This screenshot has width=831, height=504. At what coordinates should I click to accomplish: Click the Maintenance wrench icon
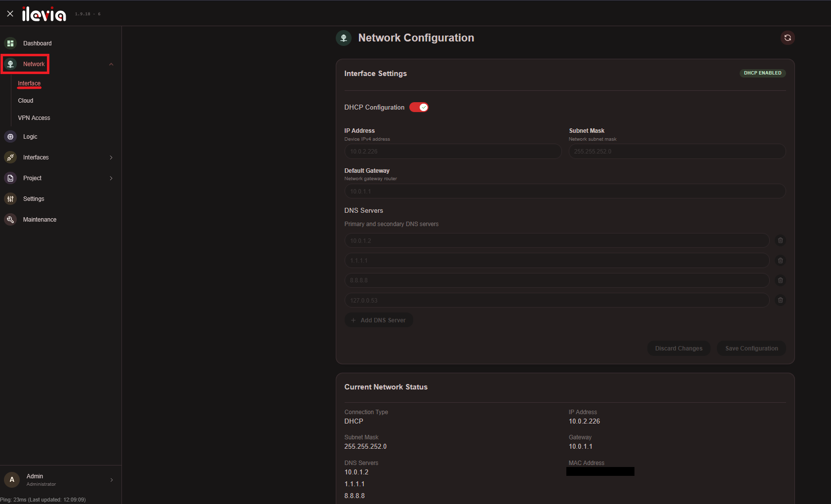10,220
